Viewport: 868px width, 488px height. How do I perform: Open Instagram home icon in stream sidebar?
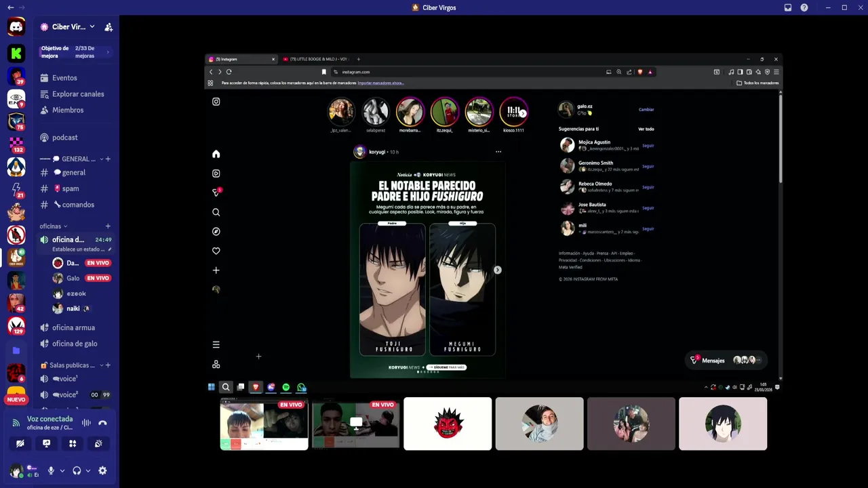[216, 154]
